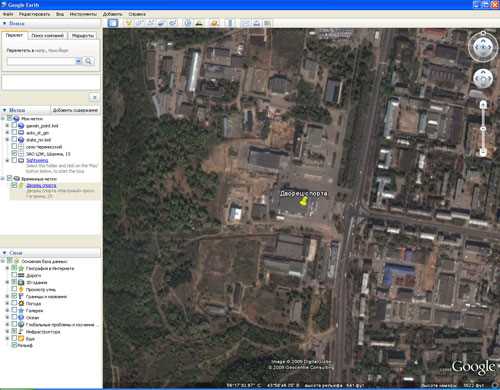
Task: Switch to the Маршруты tab
Action: coord(83,36)
